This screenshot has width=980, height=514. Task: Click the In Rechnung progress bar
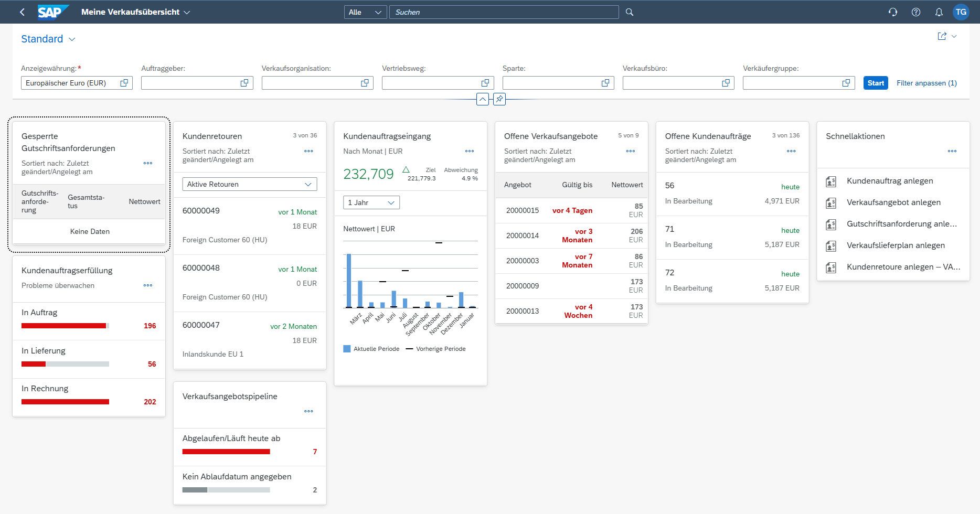[x=65, y=401]
